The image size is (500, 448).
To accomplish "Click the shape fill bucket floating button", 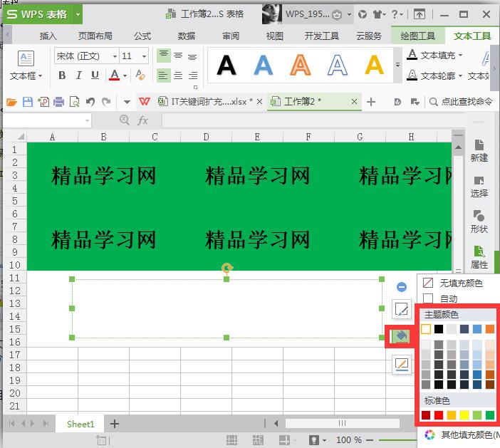I will tap(401, 336).
